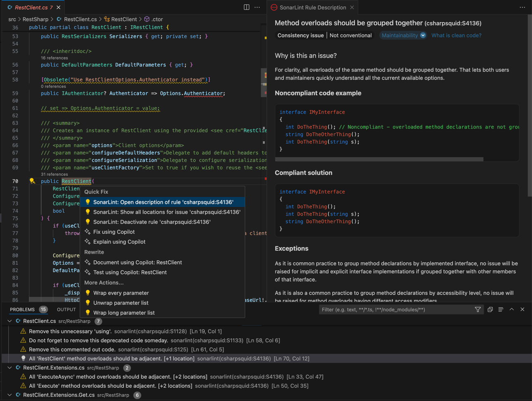Click the quick fix lightbulb on line 70
532x401 pixels.
[x=33, y=181]
